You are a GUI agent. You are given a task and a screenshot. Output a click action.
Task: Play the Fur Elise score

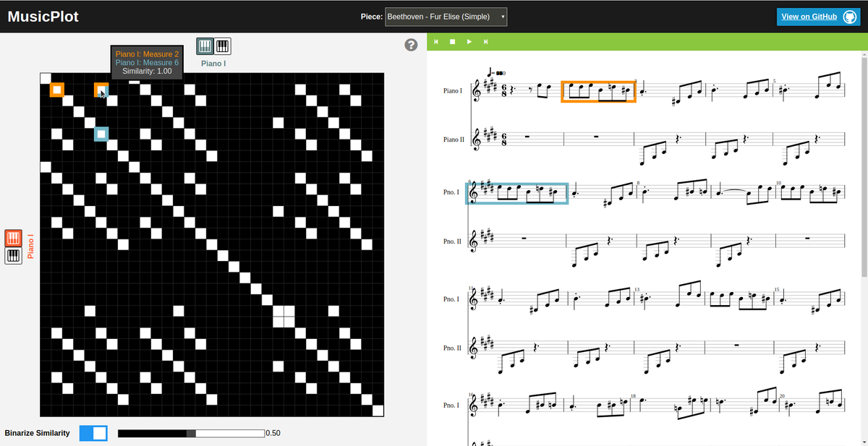[x=469, y=41]
